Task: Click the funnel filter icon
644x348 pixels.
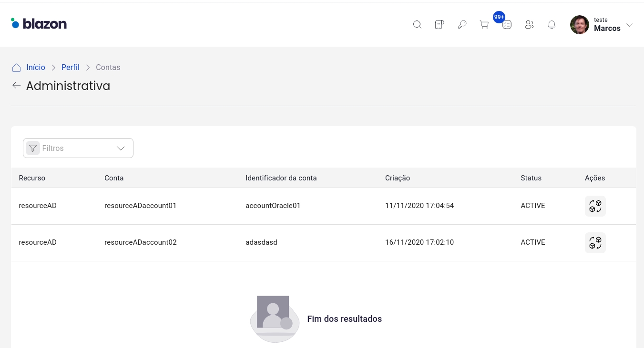Action: point(33,149)
